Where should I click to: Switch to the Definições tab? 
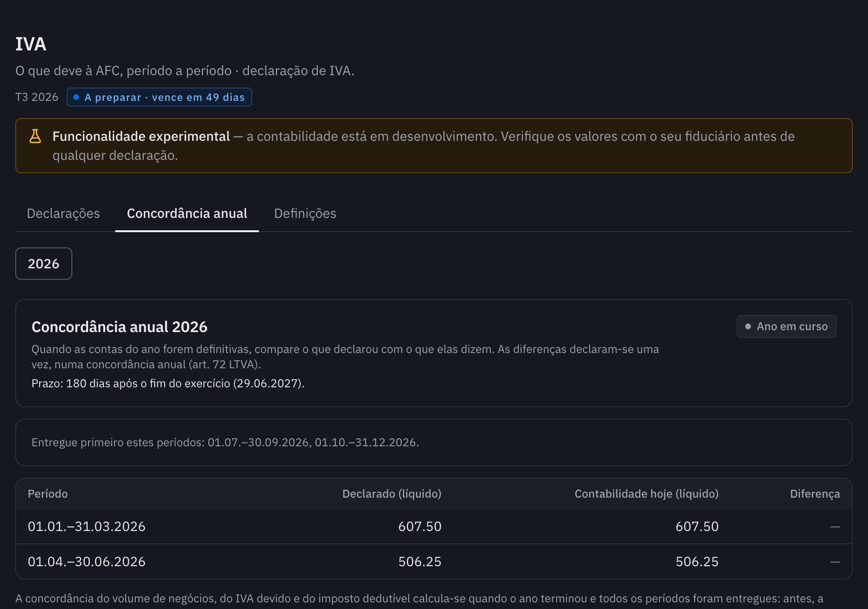point(305,213)
